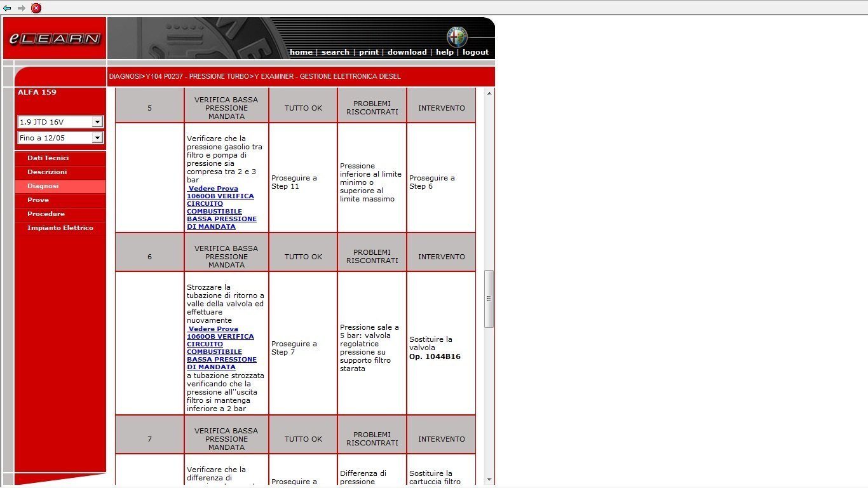The height and width of the screenshot is (488, 868).
Task: Click 'Verificare che la pressione gasolio' text
Action: coord(224,159)
